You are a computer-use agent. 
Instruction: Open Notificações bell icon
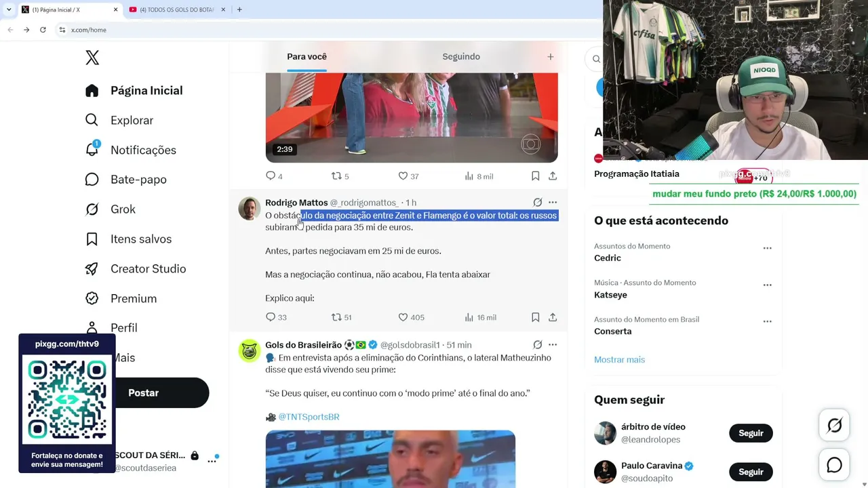[x=92, y=150]
